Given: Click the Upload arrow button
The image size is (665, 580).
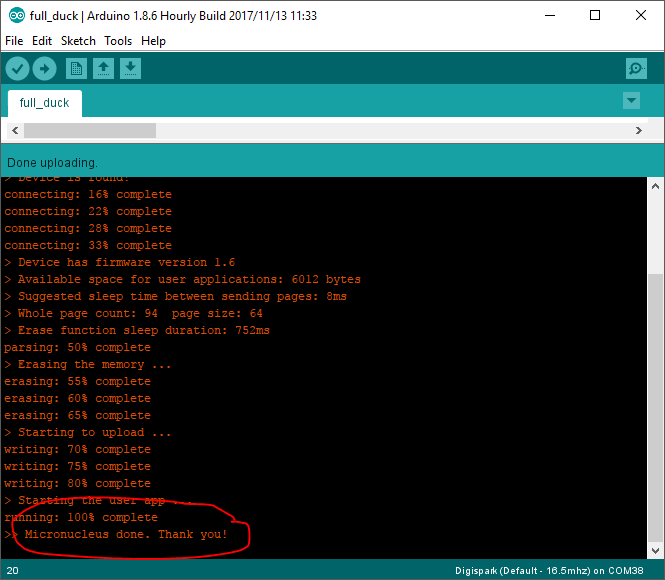Looking at the screenshot, I should [x=45, y=69].
